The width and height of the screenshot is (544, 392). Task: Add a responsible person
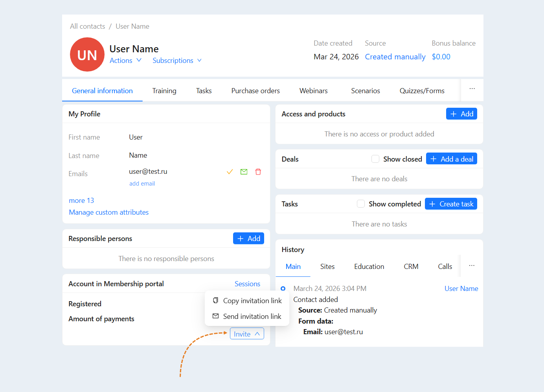[248, 238]
